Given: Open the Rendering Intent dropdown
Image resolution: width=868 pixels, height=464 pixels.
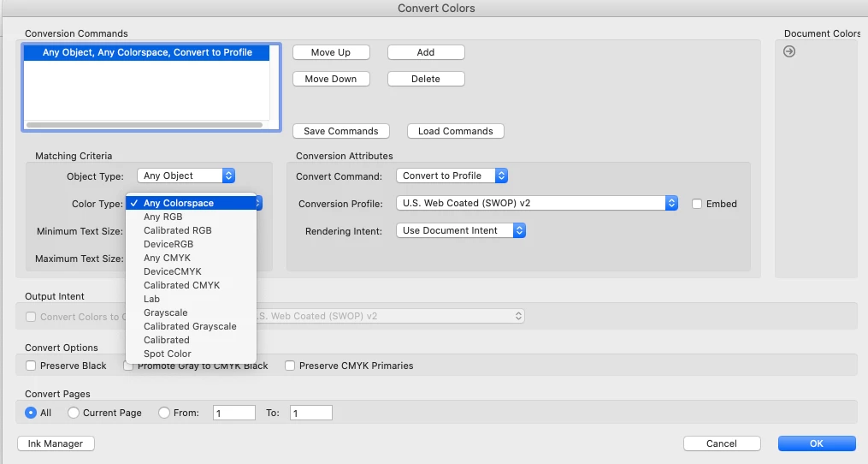Looking at the screenshot, I should 461,230.
